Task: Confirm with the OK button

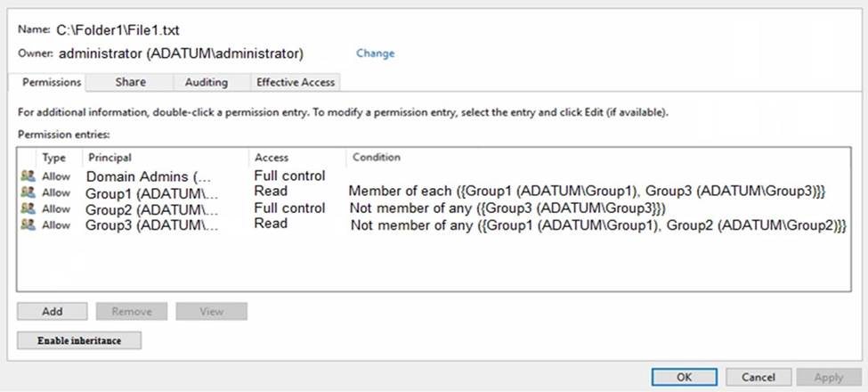Action: [684, 377]
